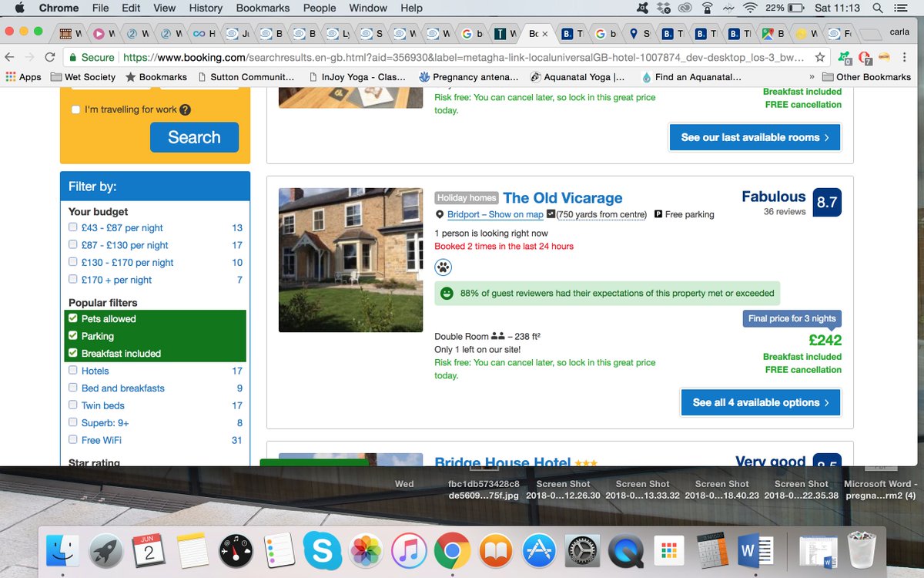Open the History menu

[x=206, y=8]
